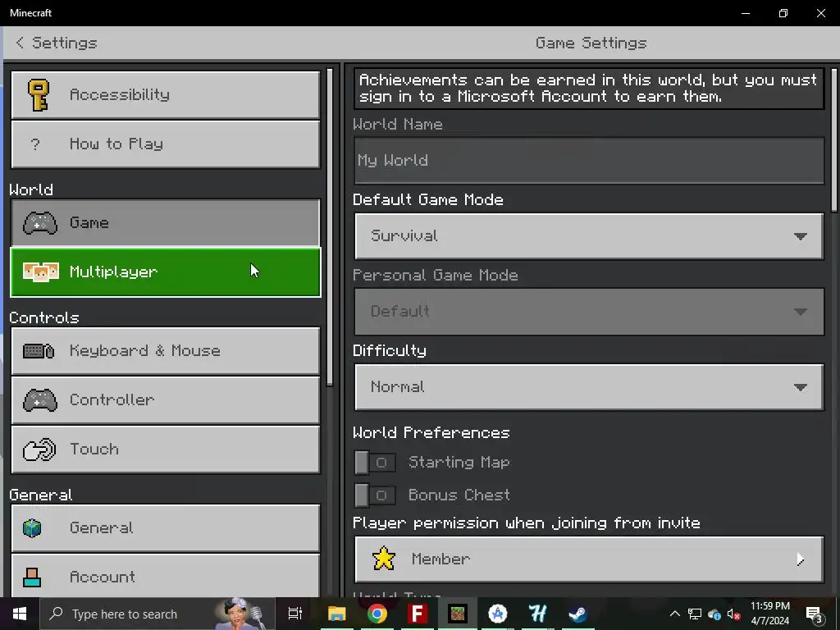Open the blue circular A app on the taskbar
840x630 pixels.
498,614
